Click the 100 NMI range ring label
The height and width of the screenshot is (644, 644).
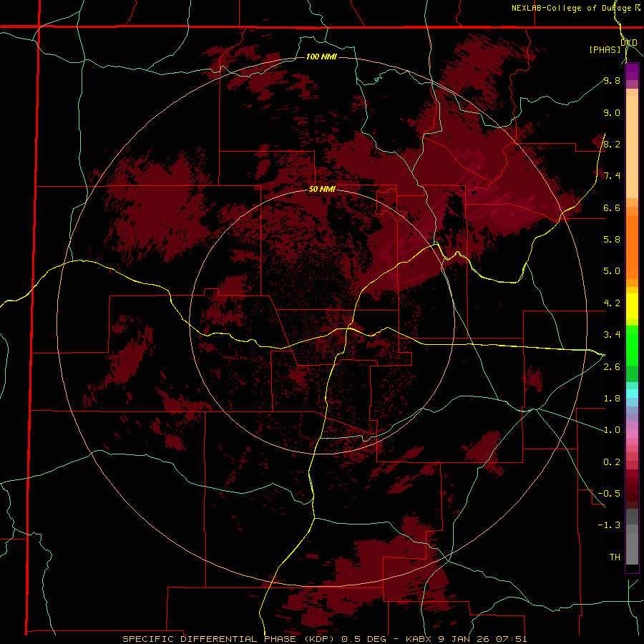(x=321, y=57)
